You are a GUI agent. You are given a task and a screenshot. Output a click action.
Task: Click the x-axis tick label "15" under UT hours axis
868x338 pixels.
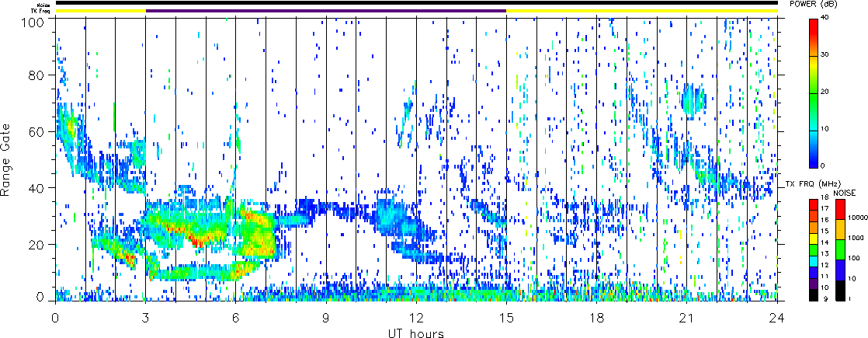tap(506, 317)
